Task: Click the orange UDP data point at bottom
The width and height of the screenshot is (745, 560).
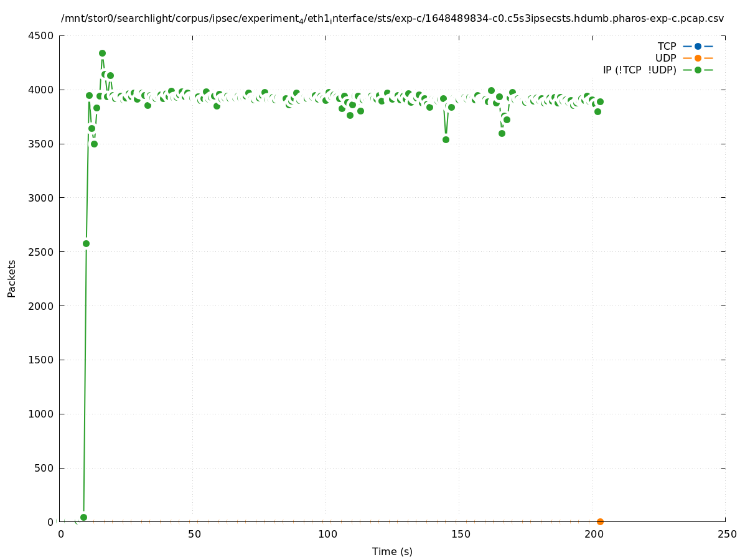Action: tap(600, 521)
